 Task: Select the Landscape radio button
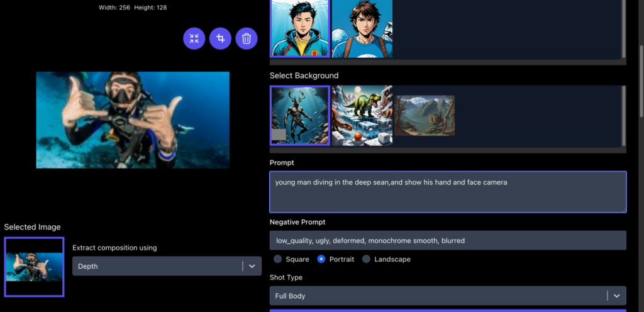click(x=366, y=259)
